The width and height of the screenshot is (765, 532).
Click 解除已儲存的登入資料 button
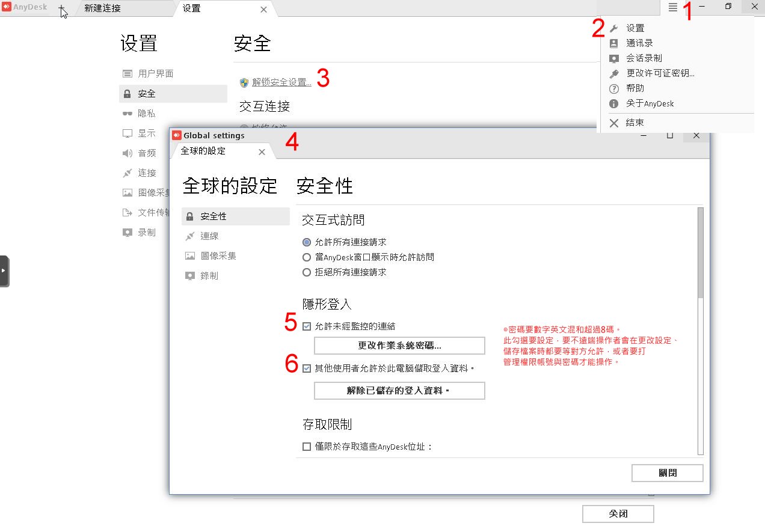tap(399, 391)
